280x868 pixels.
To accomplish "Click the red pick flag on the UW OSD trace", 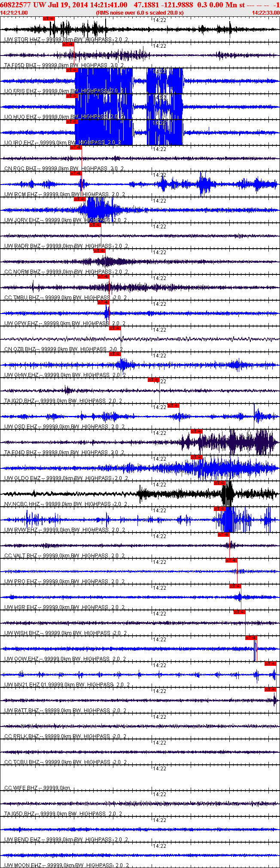I will [173, 406].
